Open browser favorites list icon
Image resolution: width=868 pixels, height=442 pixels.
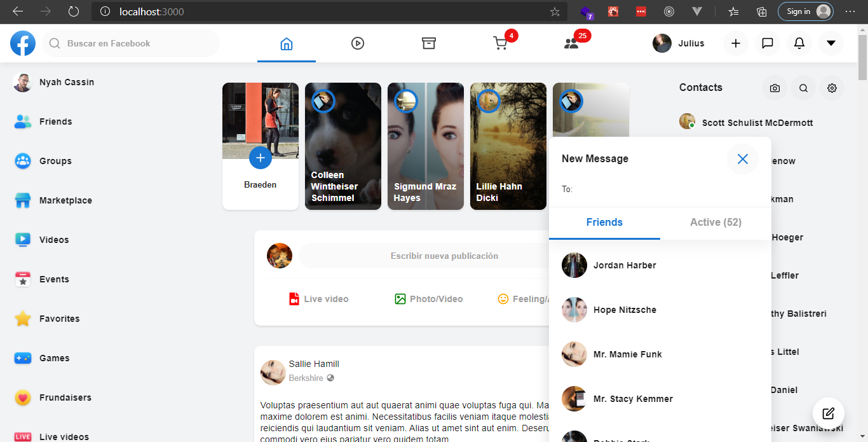[x=734, y=11]
